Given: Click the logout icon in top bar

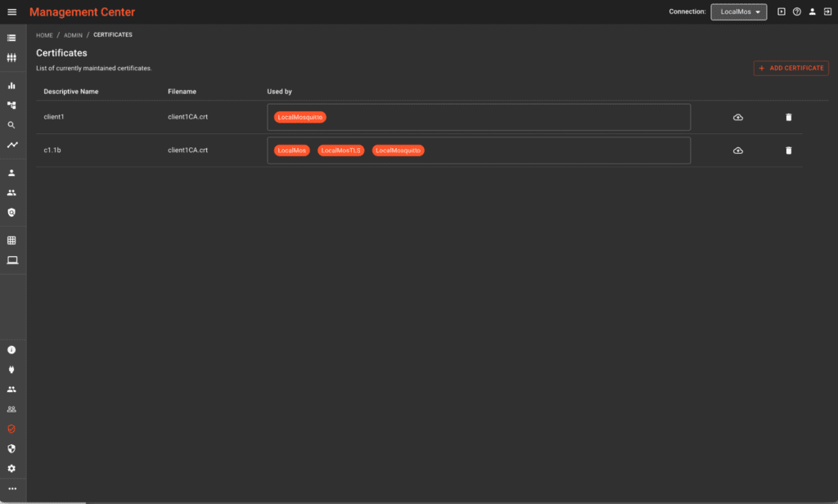Looking at the screenshot, I should [x=827, y=12].
